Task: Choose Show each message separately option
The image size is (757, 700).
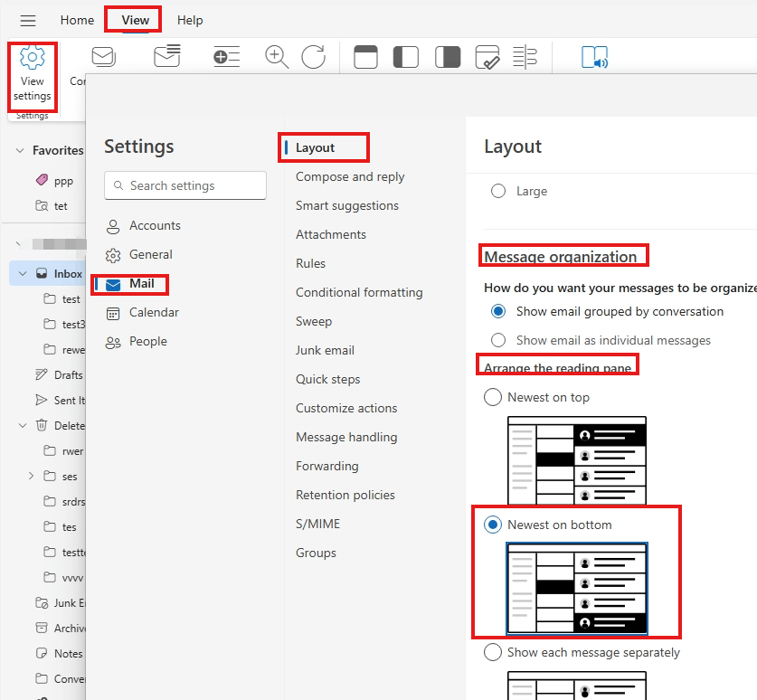Action: point(492,652)
